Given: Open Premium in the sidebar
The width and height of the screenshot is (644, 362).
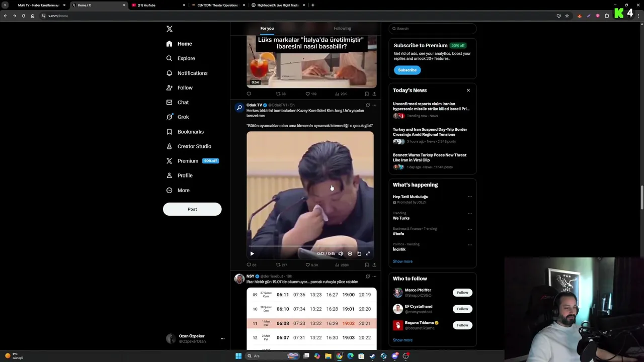Looking at the screenshot, I should 191,161.
